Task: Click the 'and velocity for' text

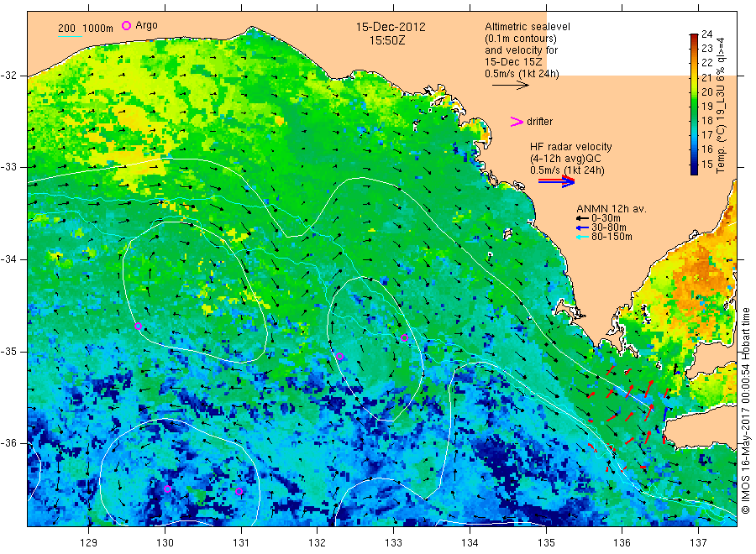Action: [x=521, y=50]
